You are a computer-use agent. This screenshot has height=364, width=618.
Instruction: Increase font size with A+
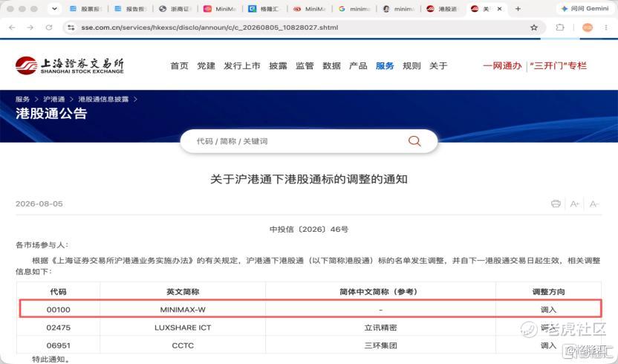click(575, 204)
